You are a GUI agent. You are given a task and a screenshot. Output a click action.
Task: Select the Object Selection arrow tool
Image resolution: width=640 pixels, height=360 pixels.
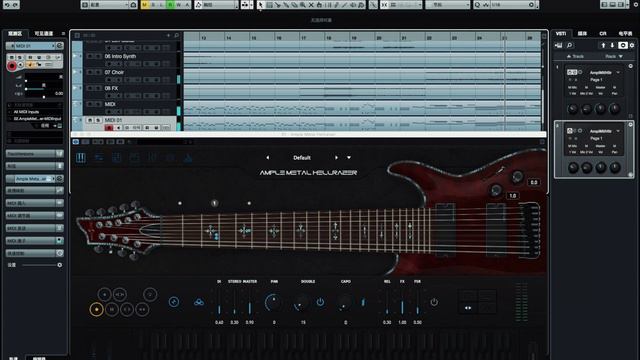(x=261, y=5)
